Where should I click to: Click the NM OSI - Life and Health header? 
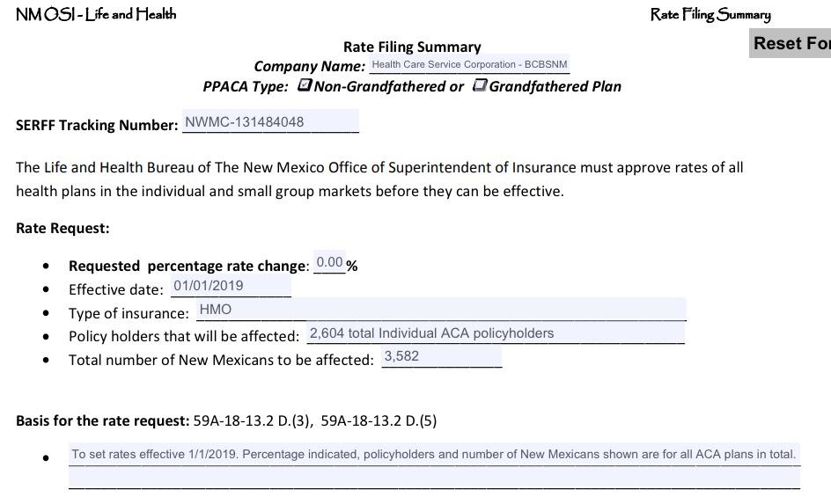point(96,14)
